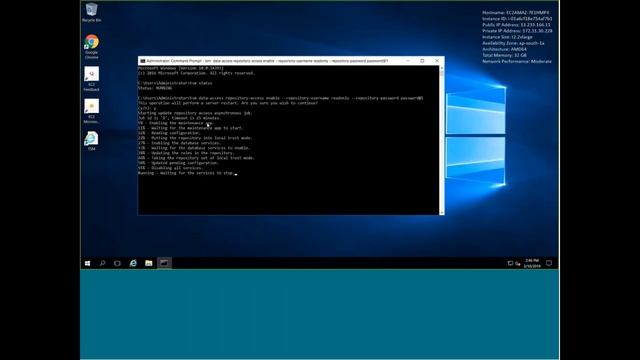Launch Internet Explorer from the taskbar
Image resolution: width=640 pixels, height=360 pixels.
click(x=133, y=263)
